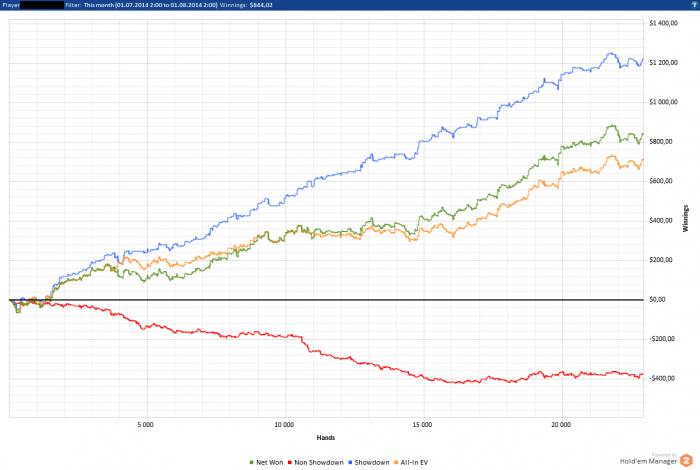Click the 10 000 hands axis label
The height and width of the screenshot is (470, 700).
pyautogui.click(x=284, y=424)
